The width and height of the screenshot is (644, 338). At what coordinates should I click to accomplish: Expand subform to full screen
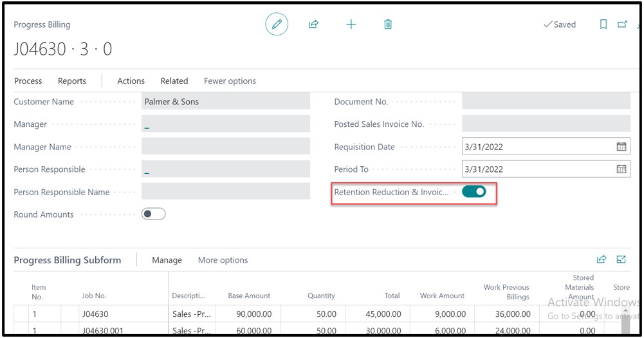click(x=621, y=259)
